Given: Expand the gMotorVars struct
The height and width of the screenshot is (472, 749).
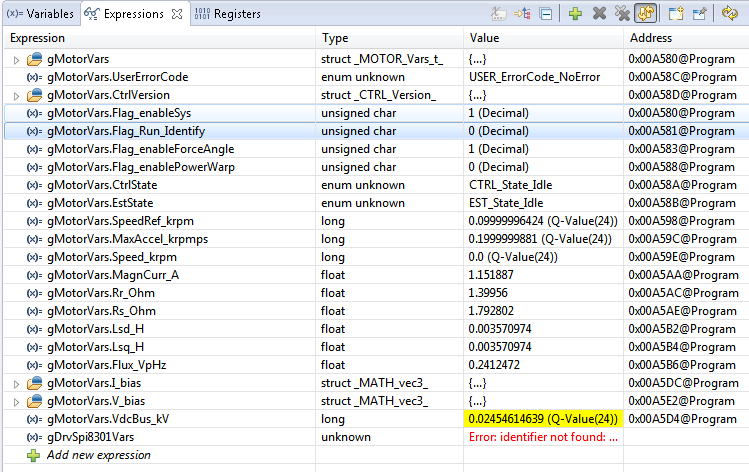Looking at the screenshot, I should coord(16,60).
